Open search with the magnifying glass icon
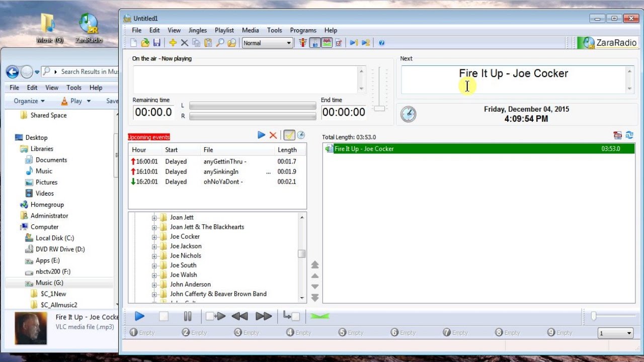 220,43
